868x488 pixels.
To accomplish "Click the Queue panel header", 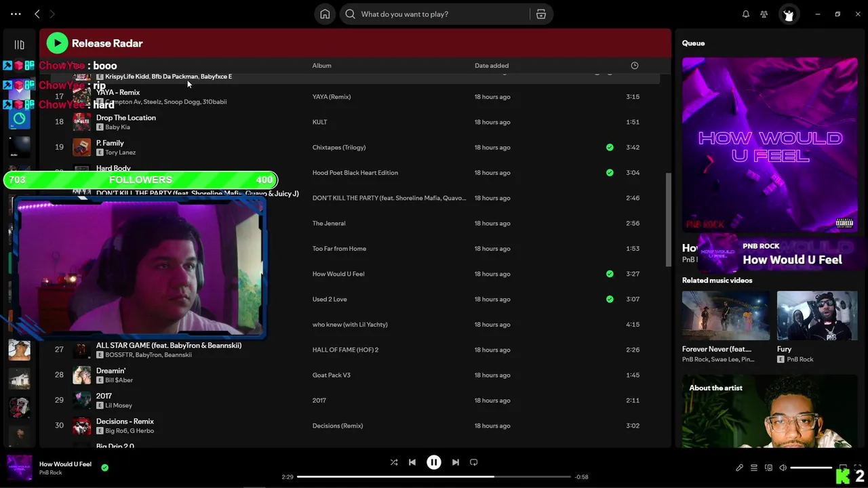I will 693,43.
